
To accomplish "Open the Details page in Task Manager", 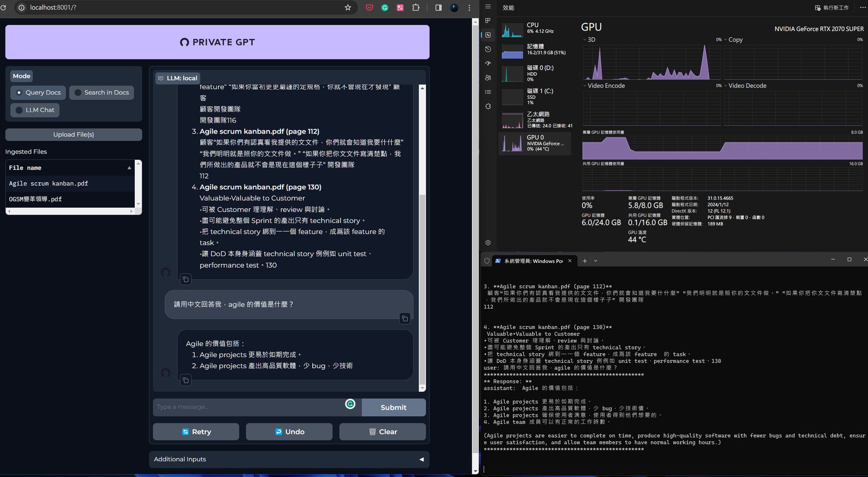I will tap(488, 92).
